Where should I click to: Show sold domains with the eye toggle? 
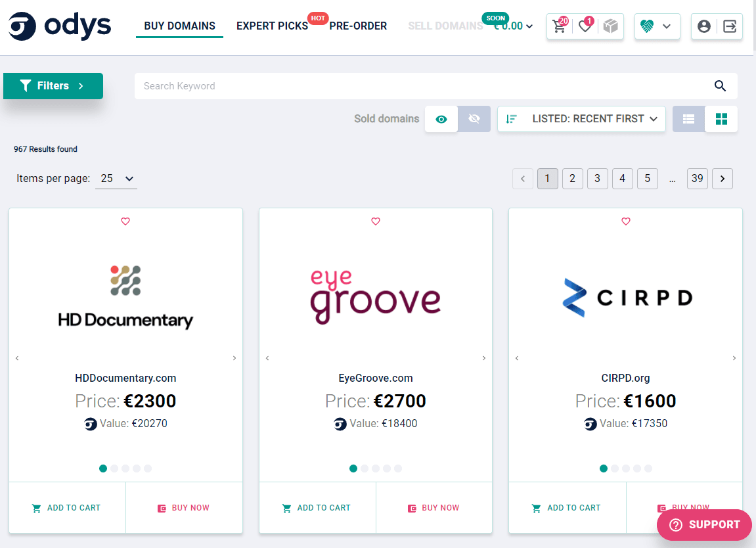(441, 119)
